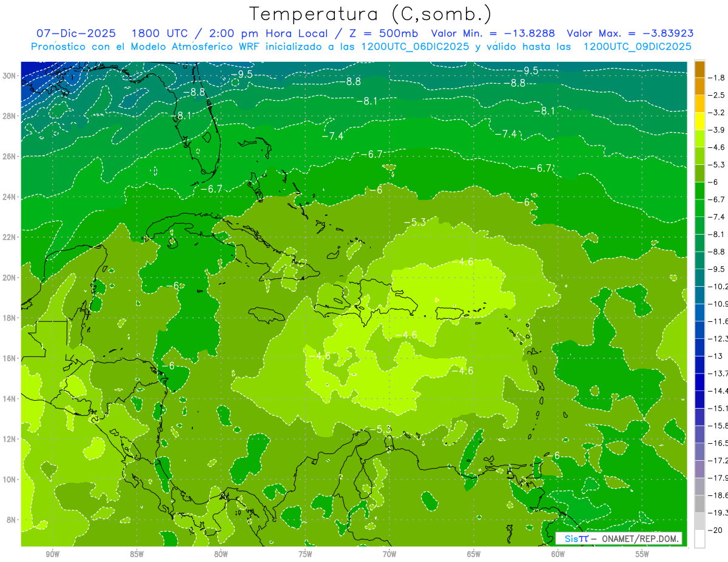Select valid-until time '1200UTC_09DIC2025'
Screen dimensions: 728x562
pyautogui.click(x=637, y=47)
